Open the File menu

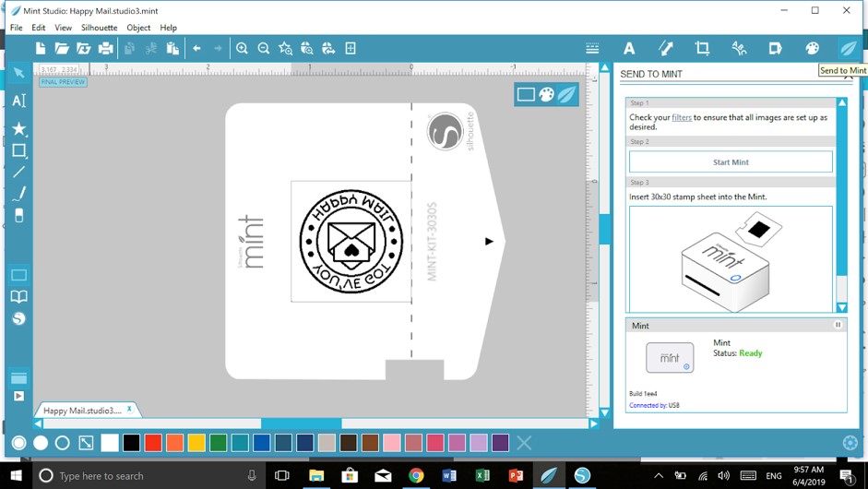click(x=16, y=28)
